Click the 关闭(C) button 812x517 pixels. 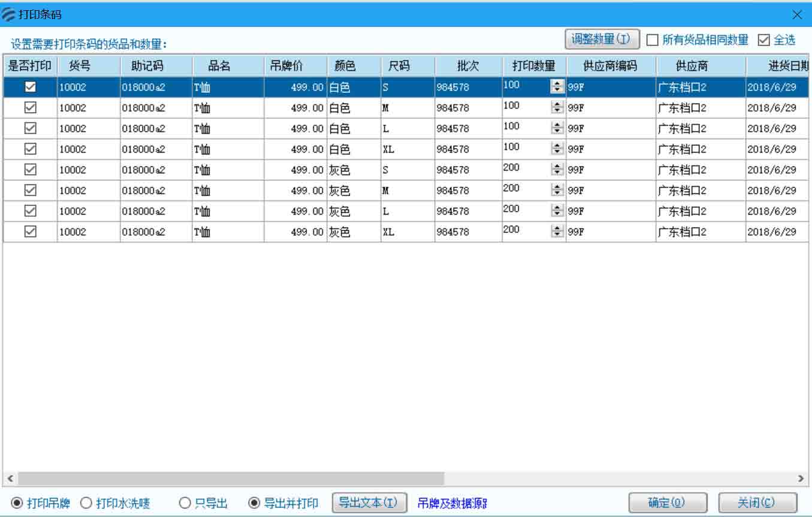(x=757, y=503)
